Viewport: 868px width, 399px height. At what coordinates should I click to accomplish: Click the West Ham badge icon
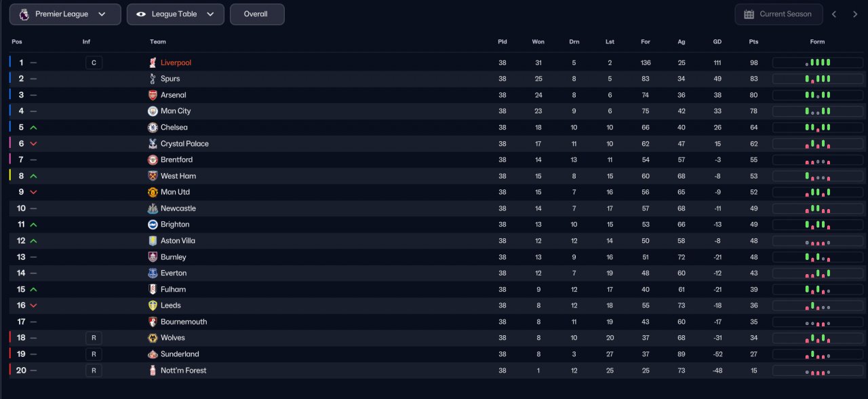coord(153,176)
